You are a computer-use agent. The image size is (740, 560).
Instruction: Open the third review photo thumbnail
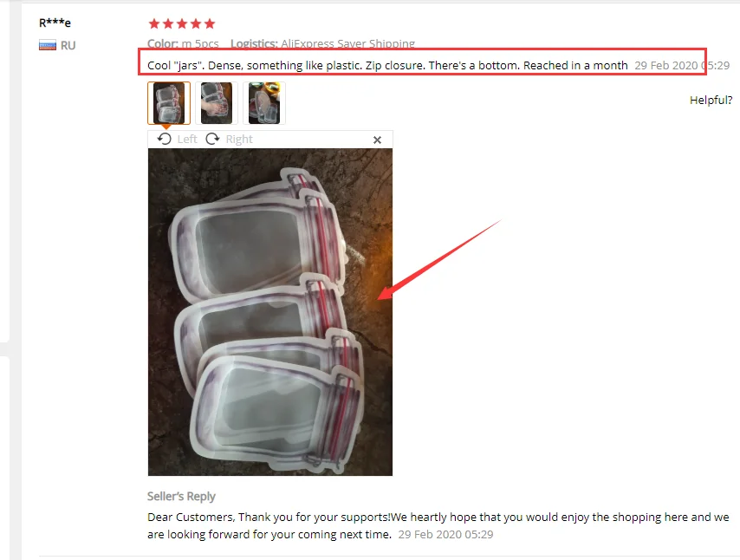[264, 103]
